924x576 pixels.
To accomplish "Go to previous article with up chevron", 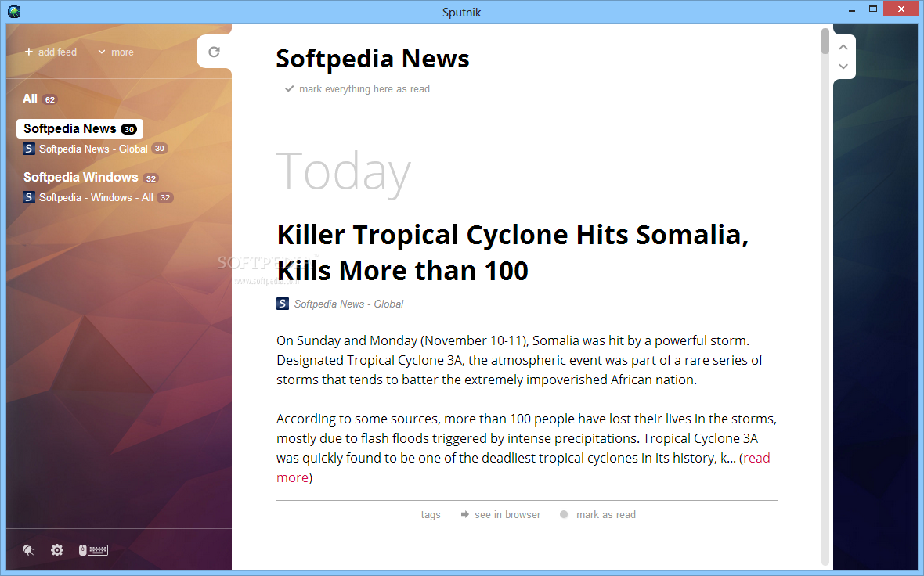I will tap(843, 47).
